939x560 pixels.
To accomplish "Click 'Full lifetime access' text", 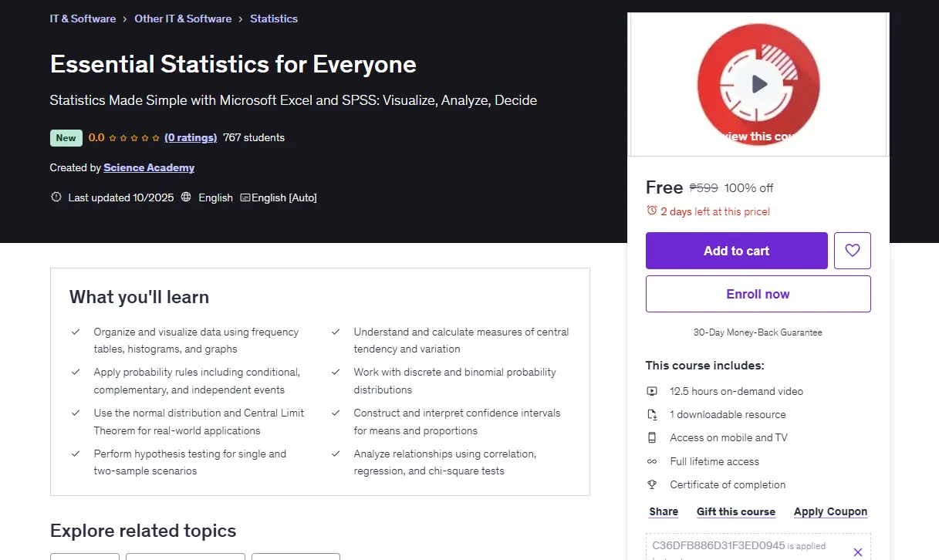I will click(714, 461).
